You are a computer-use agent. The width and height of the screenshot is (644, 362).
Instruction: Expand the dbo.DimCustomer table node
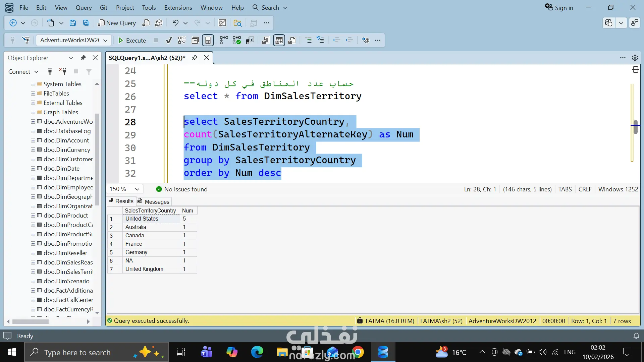(x=33, y=159)
